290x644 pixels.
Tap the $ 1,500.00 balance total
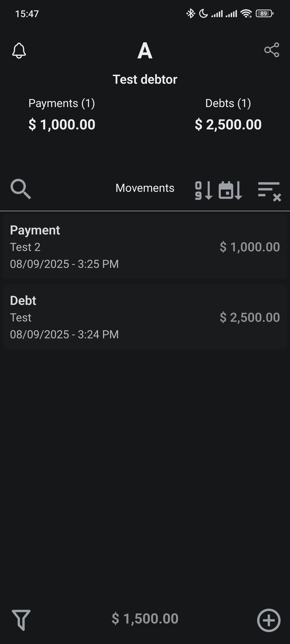(x=145, y=618)
